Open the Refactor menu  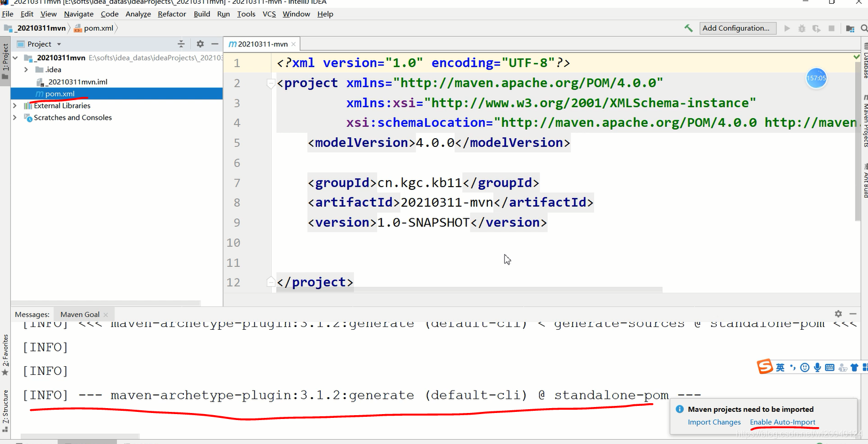coord(172,14)
